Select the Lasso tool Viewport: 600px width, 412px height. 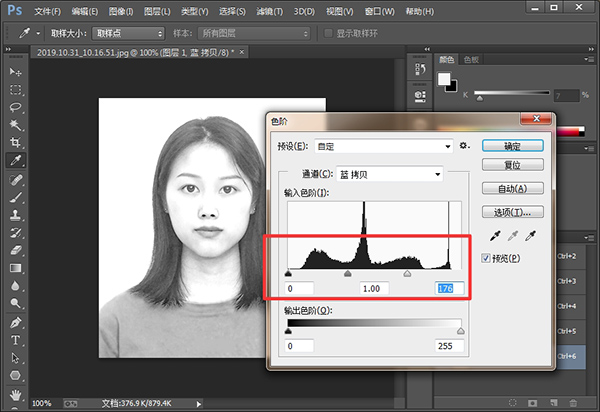tap(16, 107)
